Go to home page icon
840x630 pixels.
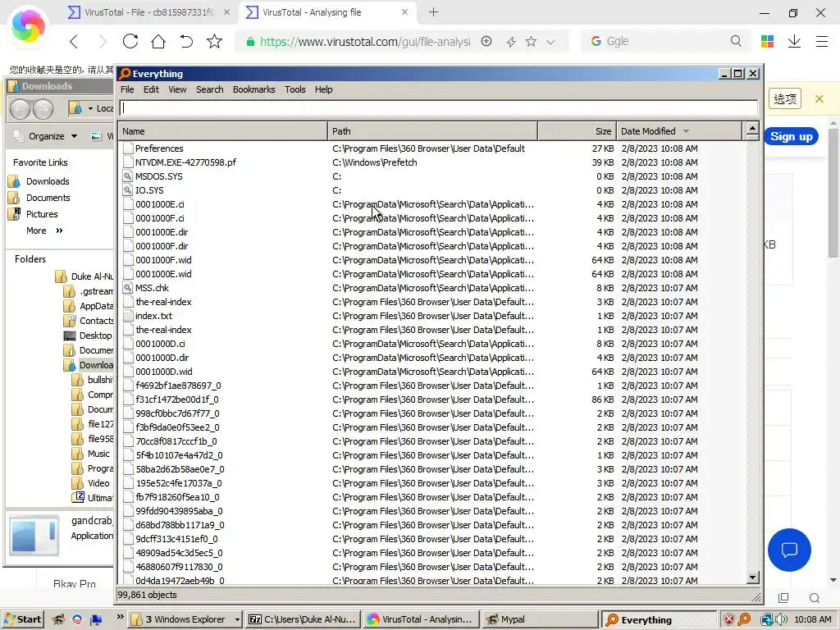point(158,41)
